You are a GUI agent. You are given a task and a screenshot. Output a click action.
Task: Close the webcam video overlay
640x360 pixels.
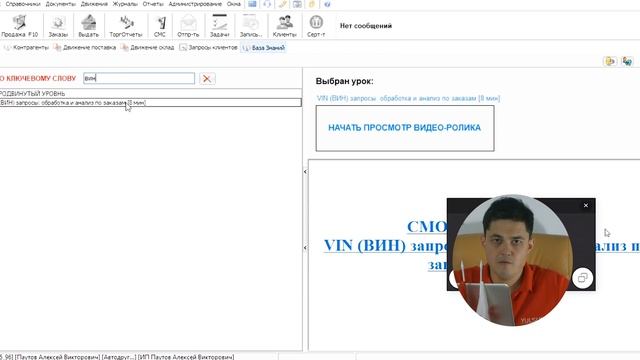coord(586,205)
